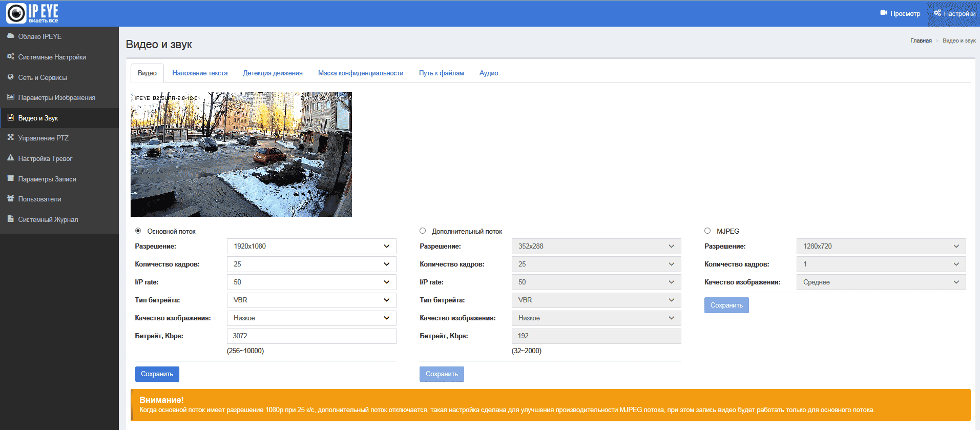Open Пользователи in sidebar

59,199
